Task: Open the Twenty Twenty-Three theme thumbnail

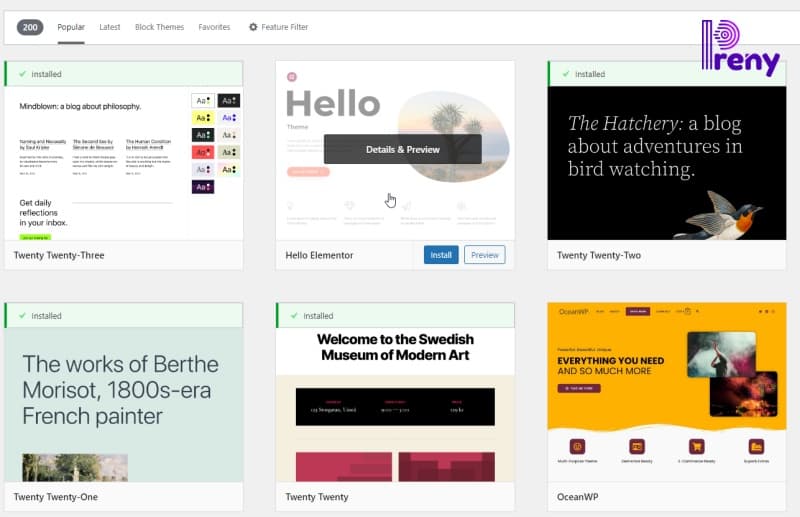Action: 124,163
